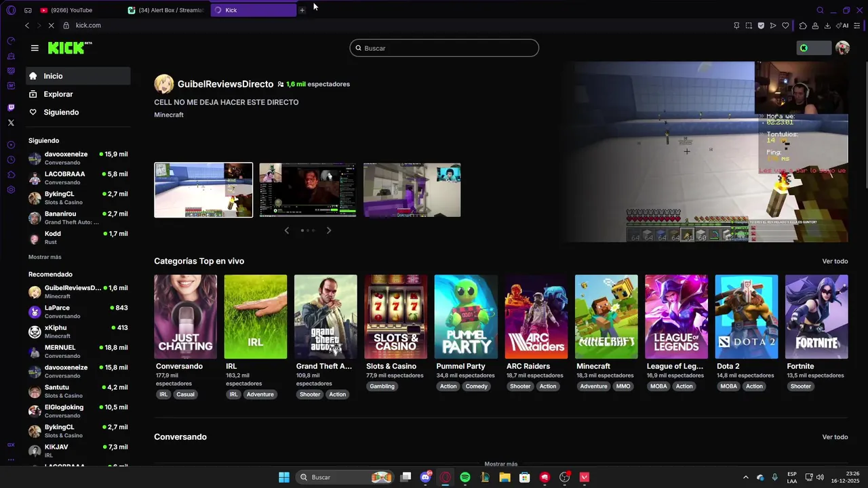Click the Opera GX logo menu
The height and width of the screenshot is (488, 868).
point(11,10)
